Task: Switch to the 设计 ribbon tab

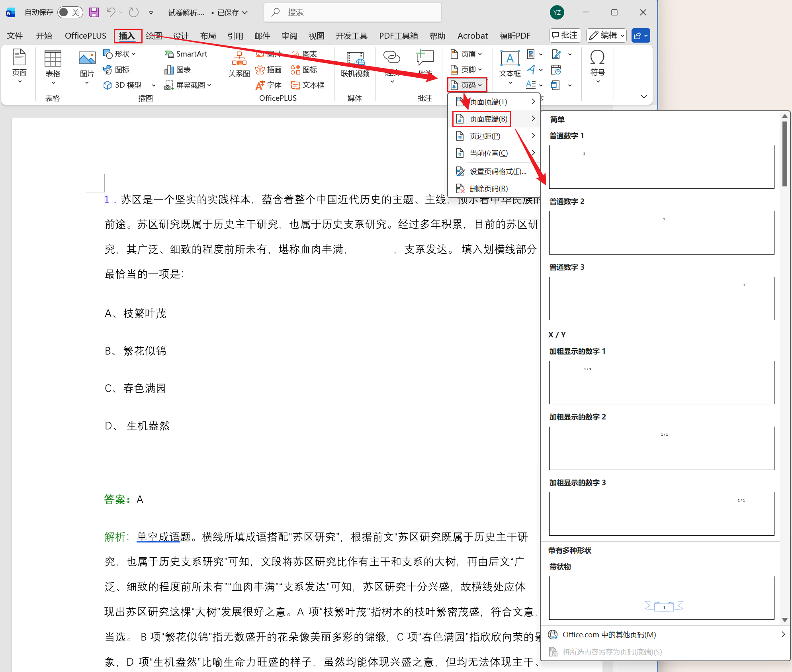Action: (x=181, y=35)
